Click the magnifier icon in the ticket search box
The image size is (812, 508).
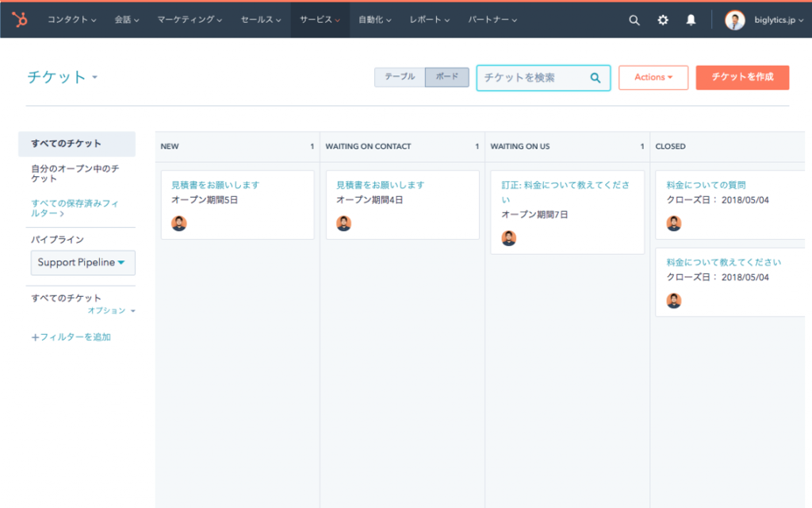point(596,78)
